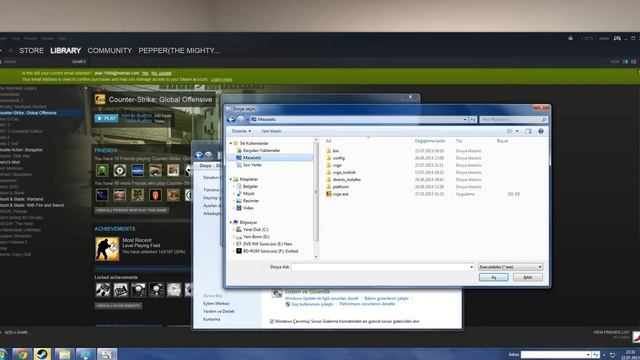This screenshot has width=640, height=360.
Task: Open the Düzenle dropdown menu
Action: point(241,131)
